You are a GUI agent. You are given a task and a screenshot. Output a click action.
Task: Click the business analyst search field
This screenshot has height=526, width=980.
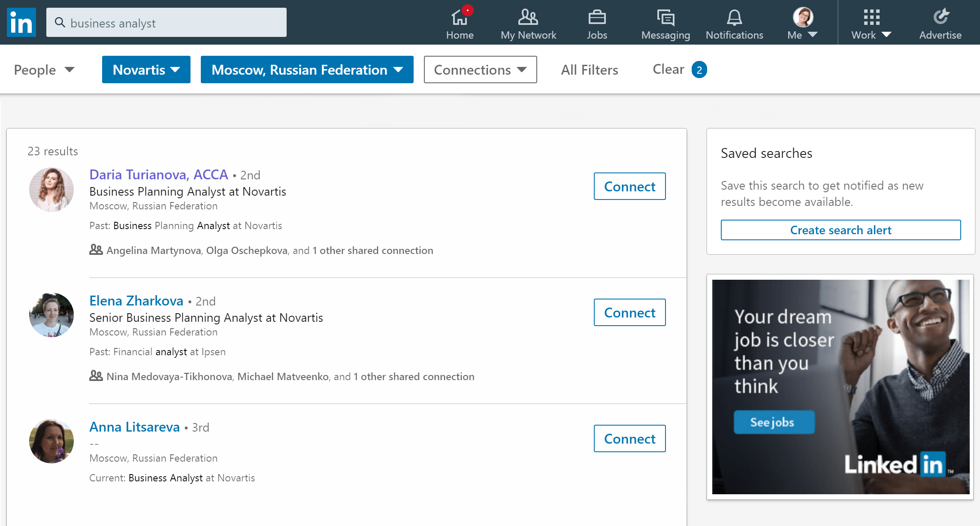pyautogui.click(x=166, y=22)
